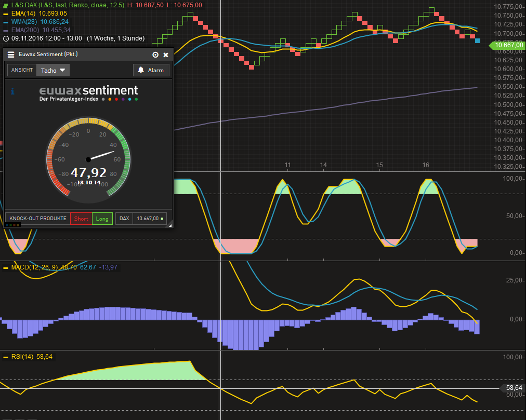Click the yellow EMA(14) legend icon
This screenshot has height=420, width=526.
pyautogui.click(x=5, y=13)
